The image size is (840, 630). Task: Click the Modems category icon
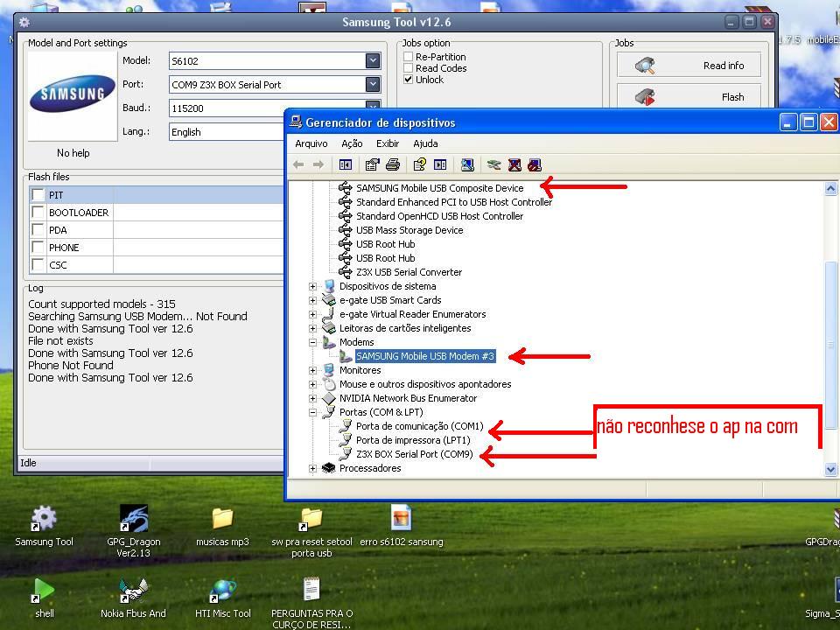click(x=329, y=342)
